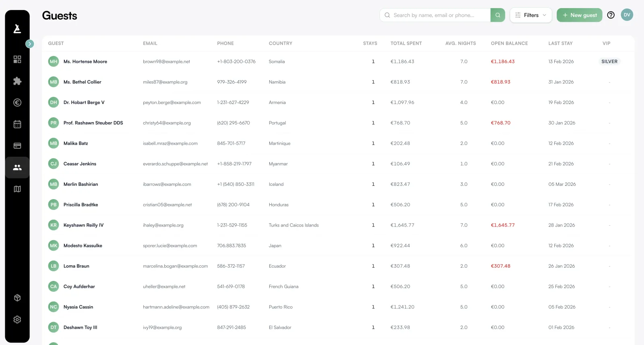
Task: Open Ms. Hortense Moore guest row
Action: coord(85,62)
